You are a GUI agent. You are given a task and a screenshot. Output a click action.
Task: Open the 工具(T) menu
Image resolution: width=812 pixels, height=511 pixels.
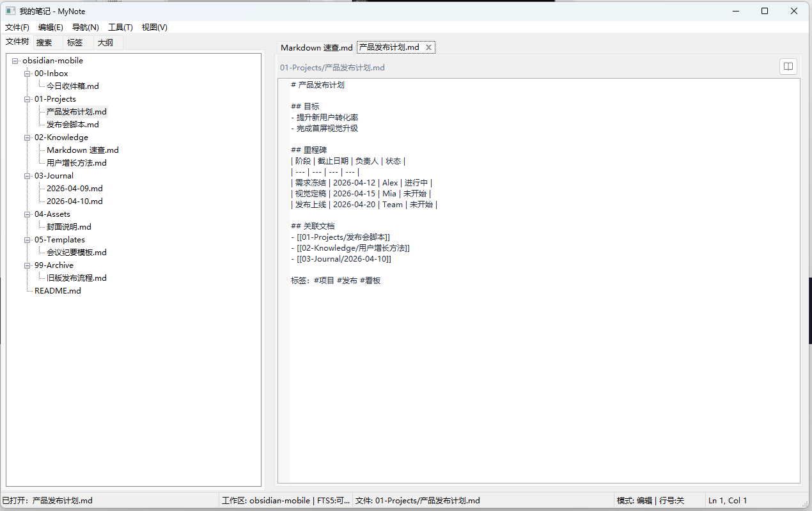pos(120,28)
